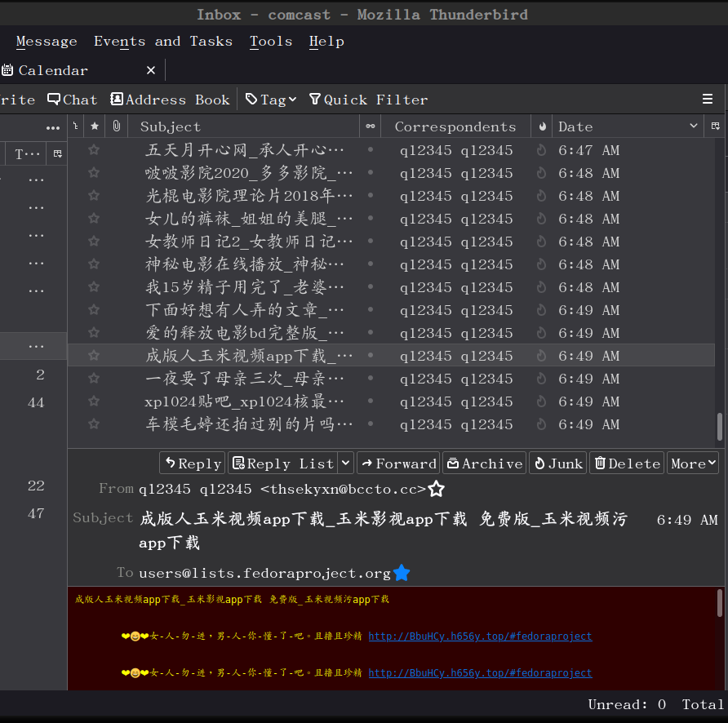Star the message starting with 神秘电影
This screenshot has width=728, height=723.
(x=94, y=264)
